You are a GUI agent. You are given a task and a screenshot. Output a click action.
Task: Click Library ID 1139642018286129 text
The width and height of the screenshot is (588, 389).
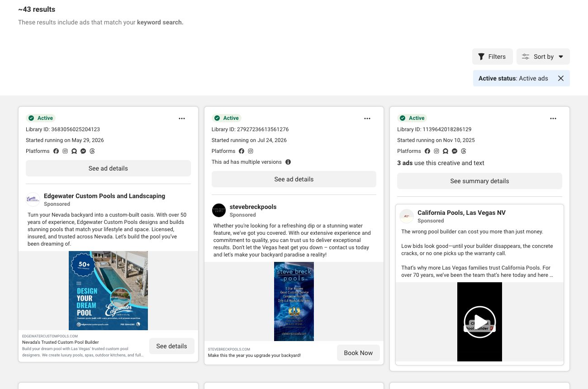click(x=434, y=129)
